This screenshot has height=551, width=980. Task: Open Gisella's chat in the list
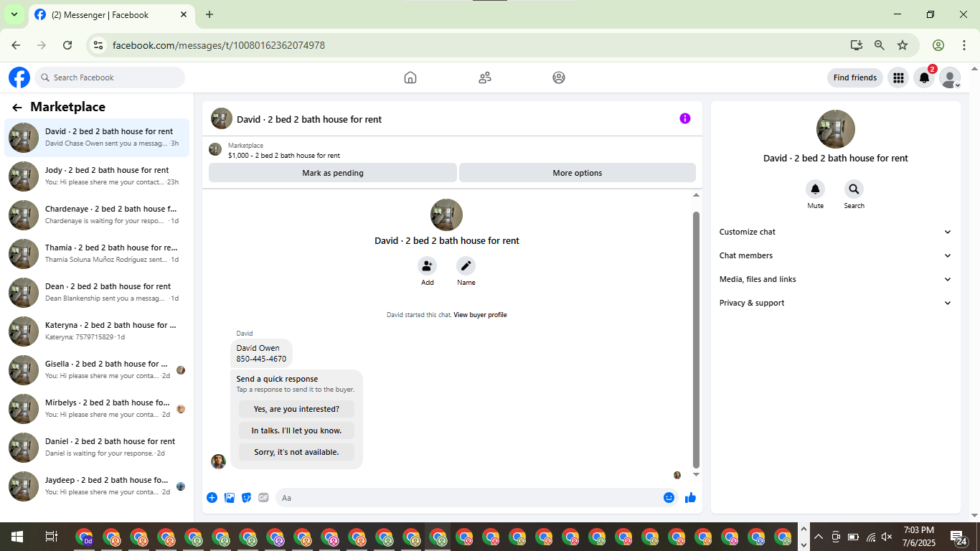click(97, 370)
